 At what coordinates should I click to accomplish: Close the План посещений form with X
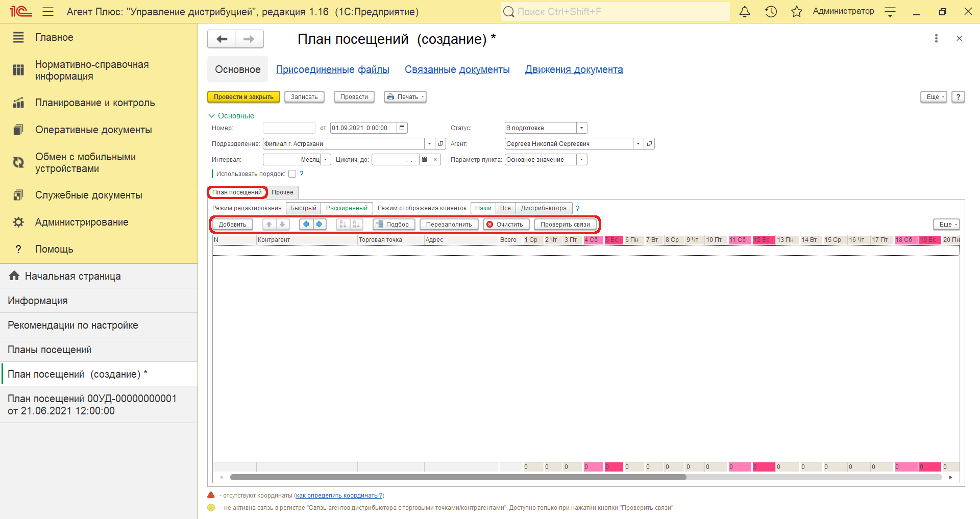click(x=959, y=38)
